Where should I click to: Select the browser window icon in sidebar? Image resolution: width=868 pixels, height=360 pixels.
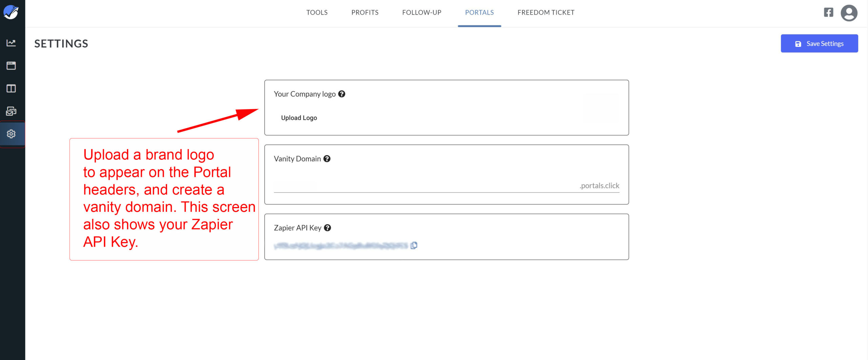click(12, 66)
